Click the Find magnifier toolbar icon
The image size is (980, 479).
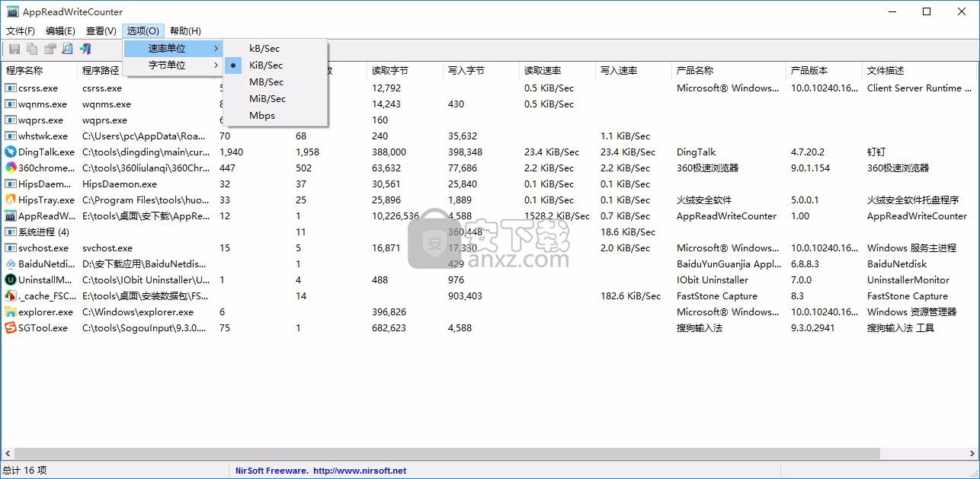click(x=67, y=49)
